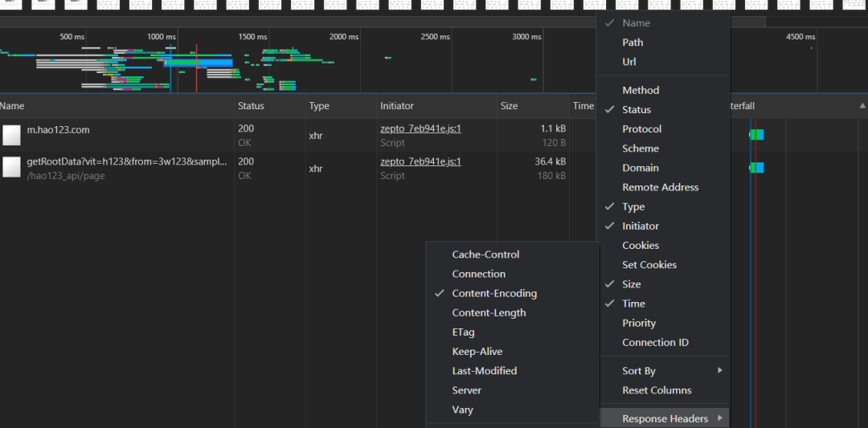The image size is (868, 428).
Task: Enable the Domain column
Action: coord(663,168)
